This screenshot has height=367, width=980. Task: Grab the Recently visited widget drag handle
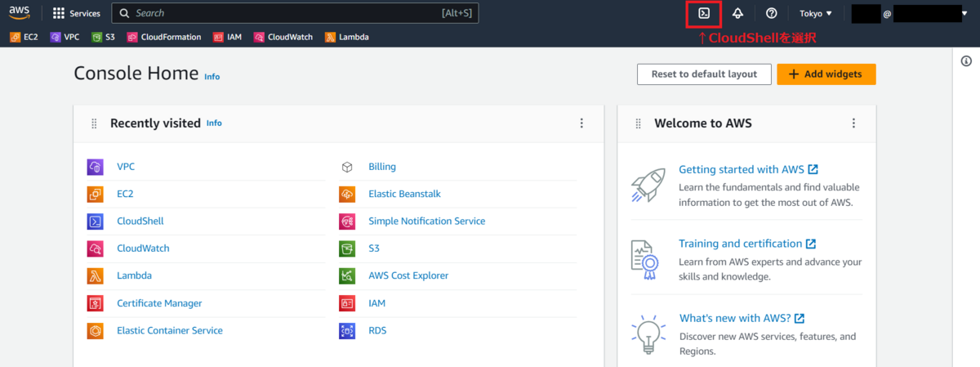[x=94, y=123]
